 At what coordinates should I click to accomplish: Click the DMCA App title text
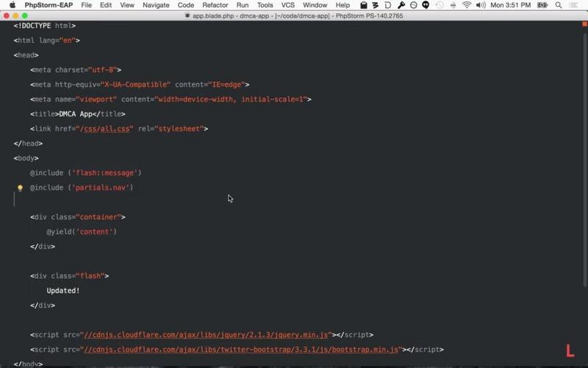pos(76,114)
